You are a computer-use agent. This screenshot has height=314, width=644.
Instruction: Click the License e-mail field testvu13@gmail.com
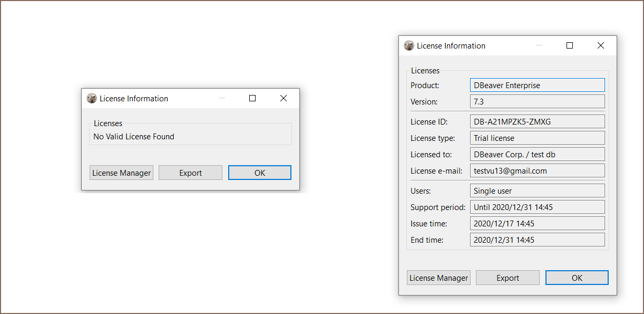(537, 170)
